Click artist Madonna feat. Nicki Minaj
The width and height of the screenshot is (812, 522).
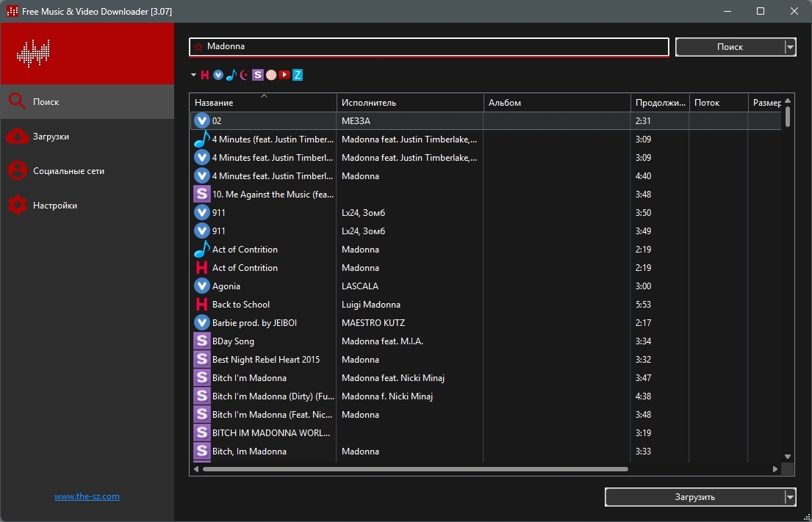(393, 378)
